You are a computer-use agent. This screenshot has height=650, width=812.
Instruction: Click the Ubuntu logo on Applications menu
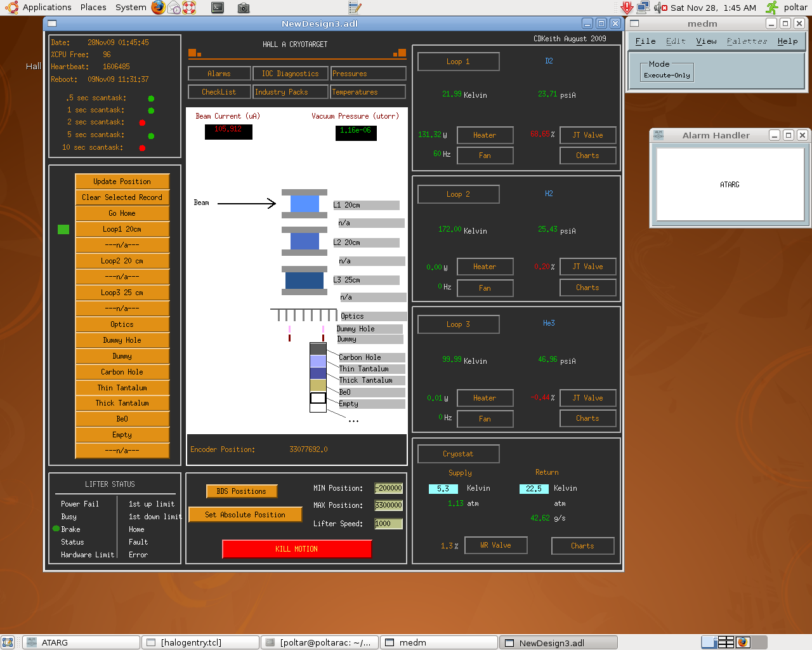[x=12, y=8]
